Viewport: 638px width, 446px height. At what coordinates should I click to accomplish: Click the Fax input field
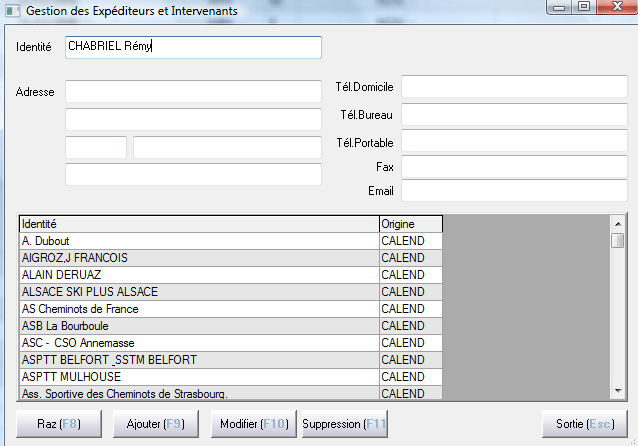pos(513,166)
